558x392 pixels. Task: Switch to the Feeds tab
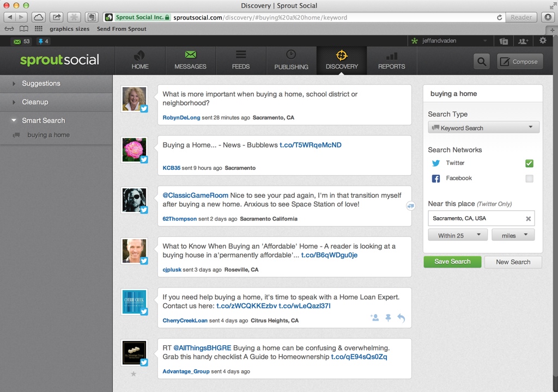241,60
